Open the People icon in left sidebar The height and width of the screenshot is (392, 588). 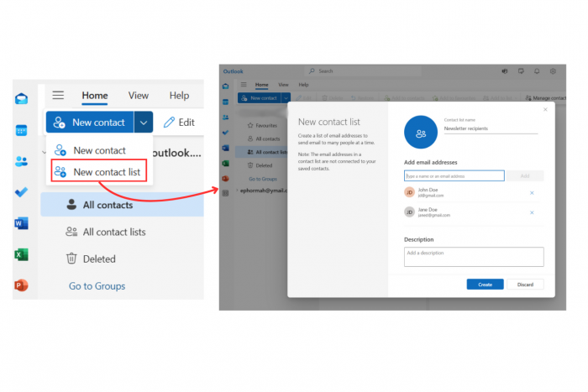tap(21, 161)
